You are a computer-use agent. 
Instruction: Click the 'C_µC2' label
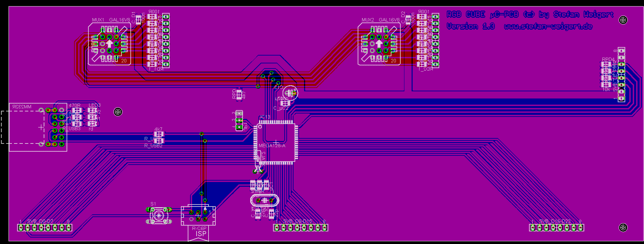pyautogui.click(x=281, y=108)
